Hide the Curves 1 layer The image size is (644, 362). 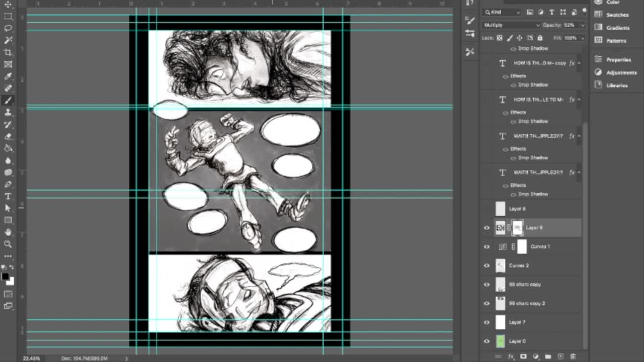(x=487, y=247)
